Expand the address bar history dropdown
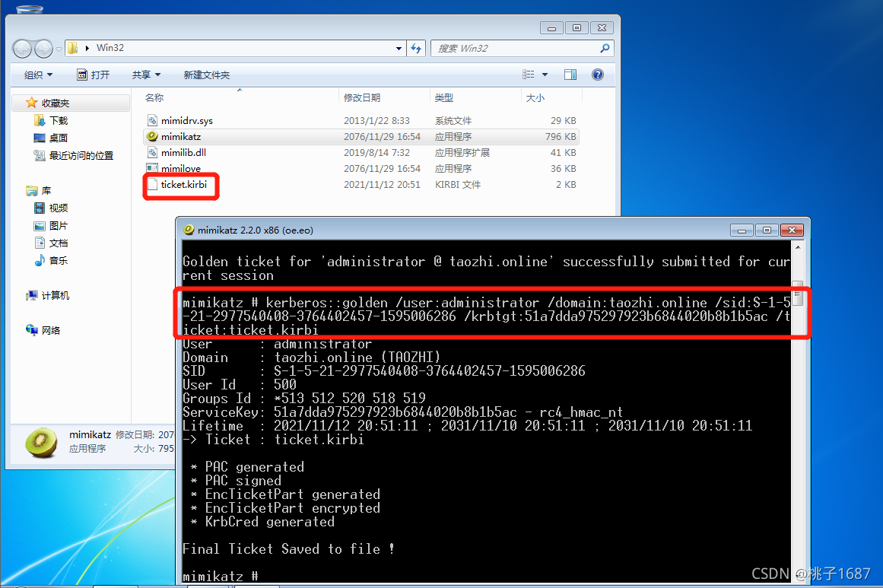The image size is (883, 588). 399,49
